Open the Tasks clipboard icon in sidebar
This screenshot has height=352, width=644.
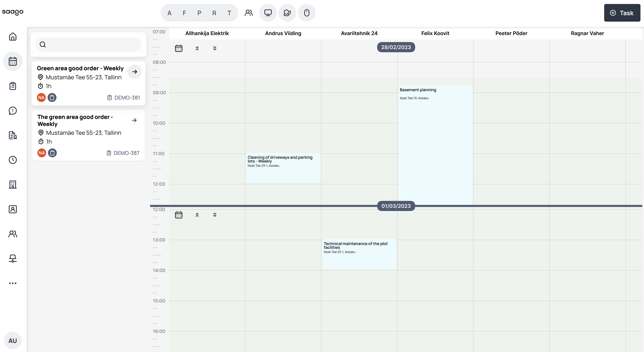point(13,86)
